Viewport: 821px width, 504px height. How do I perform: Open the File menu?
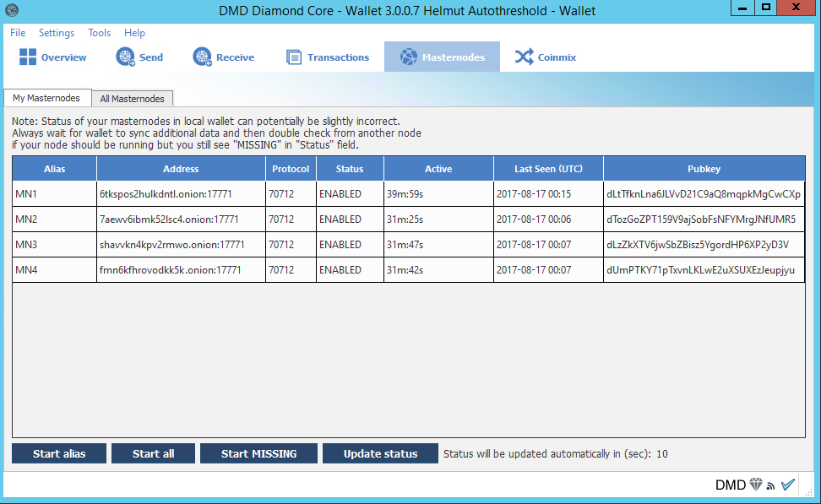point(18,32)
